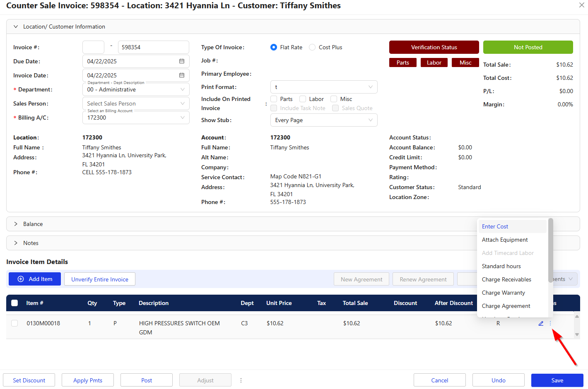588x389 pixels.
Task: Click the item number 0130M00018 cell
Action: [x=43, y=323]
